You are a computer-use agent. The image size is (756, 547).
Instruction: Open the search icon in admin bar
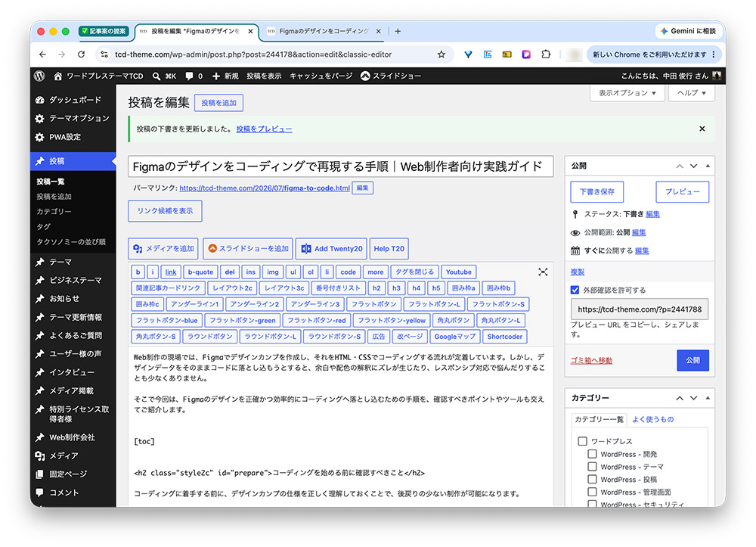[x=156, y=76]
